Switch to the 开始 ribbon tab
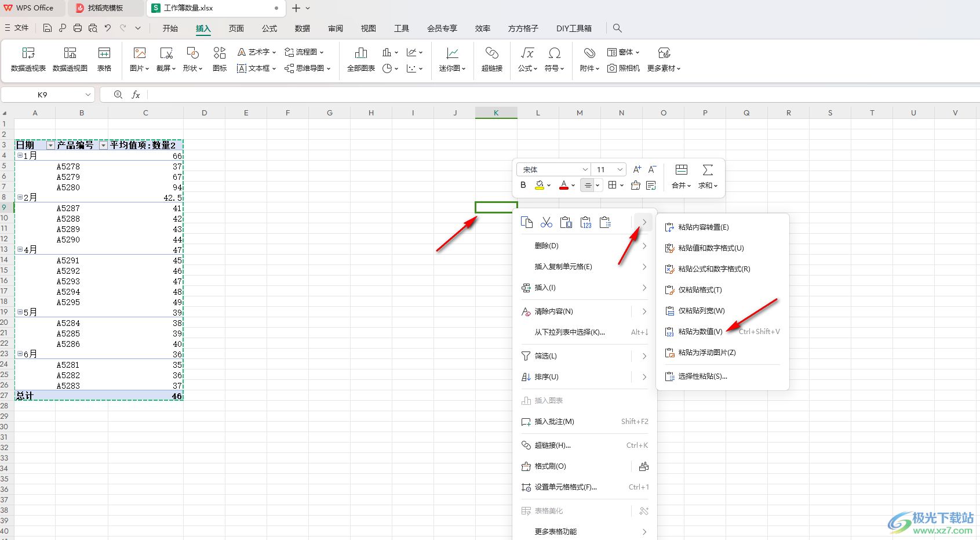The width and height of the screenshot is (980, 540). tap(170, 28)
